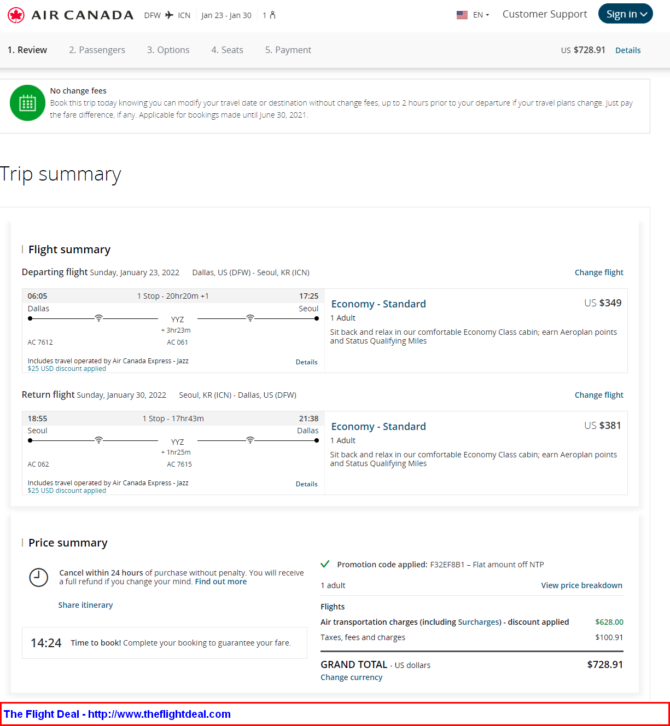Screen dimensions: 670x726
Task: Click flight number AC 062
Action: pos(38,464)
